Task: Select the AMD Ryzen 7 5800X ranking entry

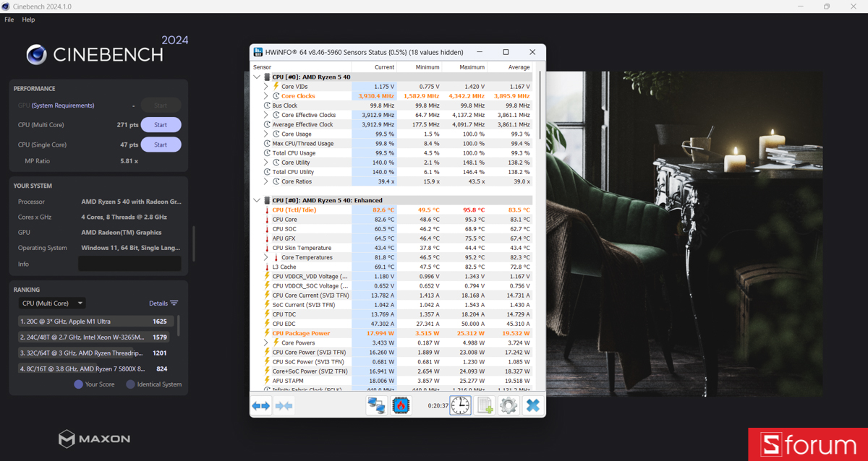Action: [x=95, y=369]
